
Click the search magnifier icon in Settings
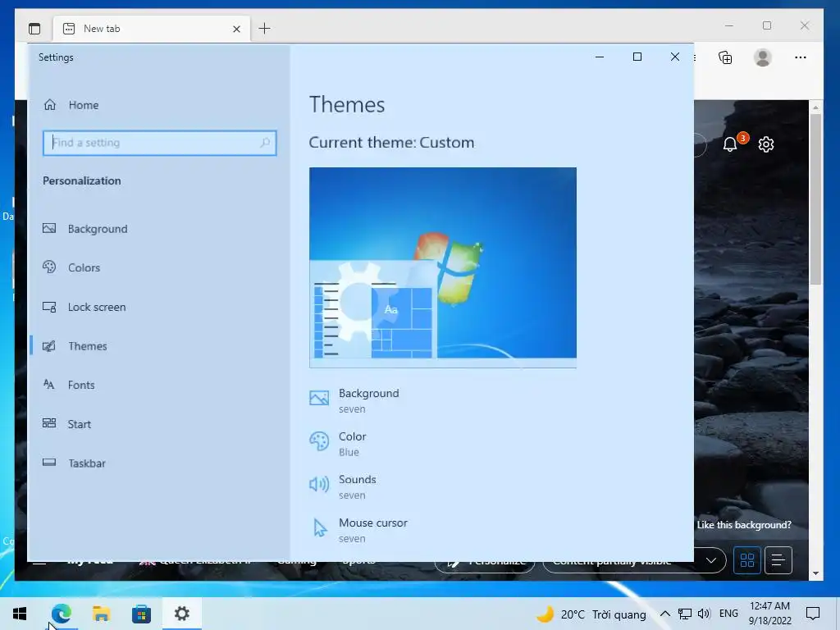pyautogui.click(x=265, y=143)
